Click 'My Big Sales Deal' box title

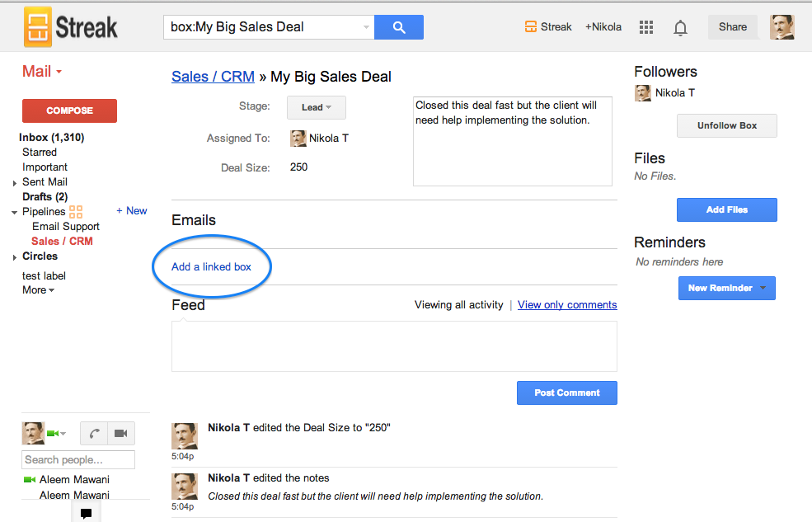[x=331, y=77]
